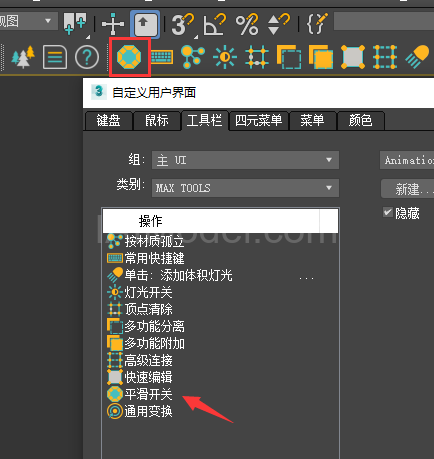Click the 新建 button

(408, 189)
